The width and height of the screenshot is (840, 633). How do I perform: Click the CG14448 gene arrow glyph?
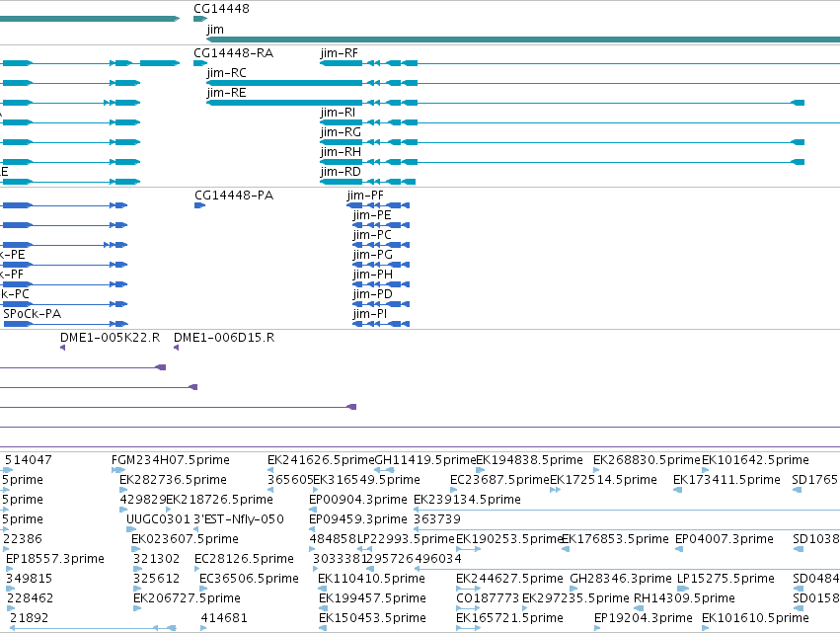(200, 19)
